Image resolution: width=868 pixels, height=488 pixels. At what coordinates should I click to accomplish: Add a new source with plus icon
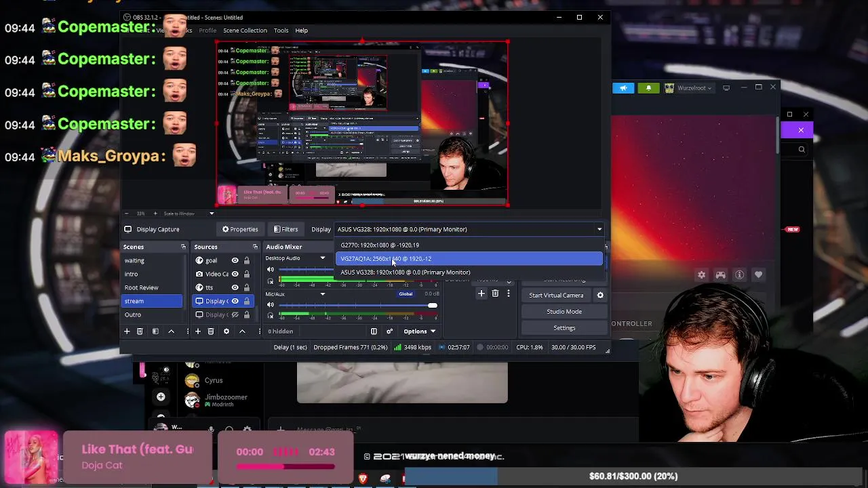(x=197, y=331)
